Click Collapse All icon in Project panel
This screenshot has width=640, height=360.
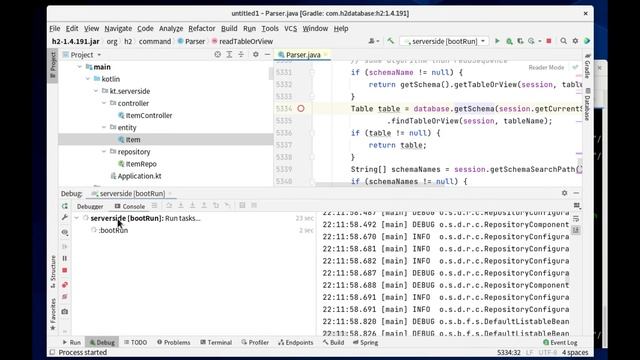tap(241, 54)
